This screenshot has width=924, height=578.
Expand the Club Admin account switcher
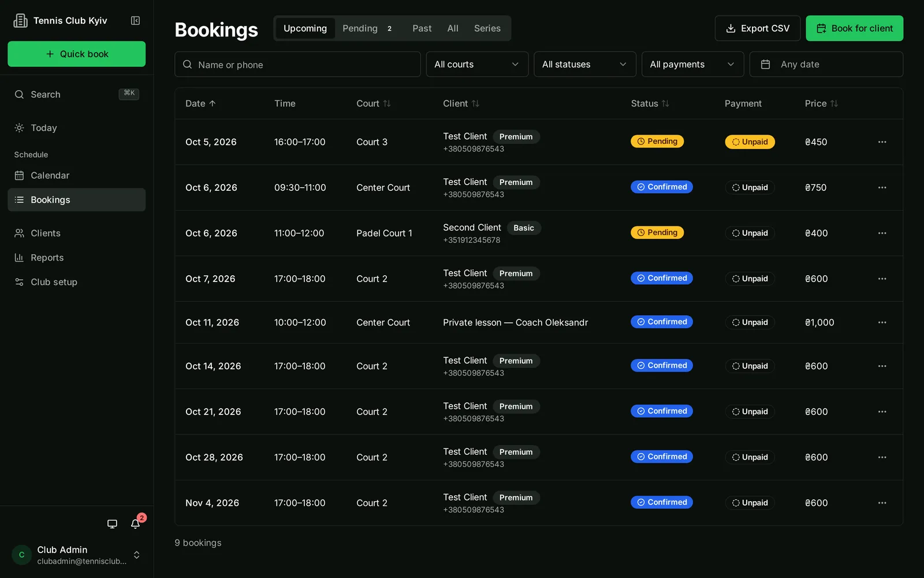click(x=137, y=555)
